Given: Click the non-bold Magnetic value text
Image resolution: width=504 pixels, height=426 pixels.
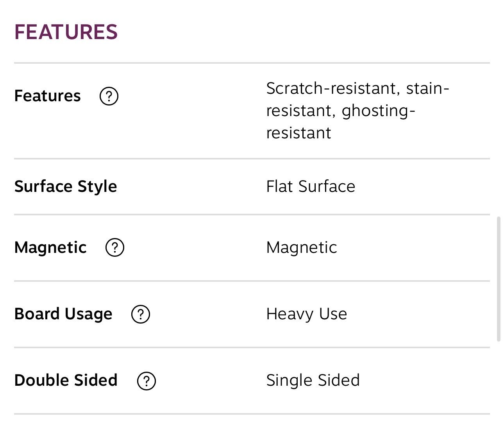Looking at the screenshot, I should 302,247.
